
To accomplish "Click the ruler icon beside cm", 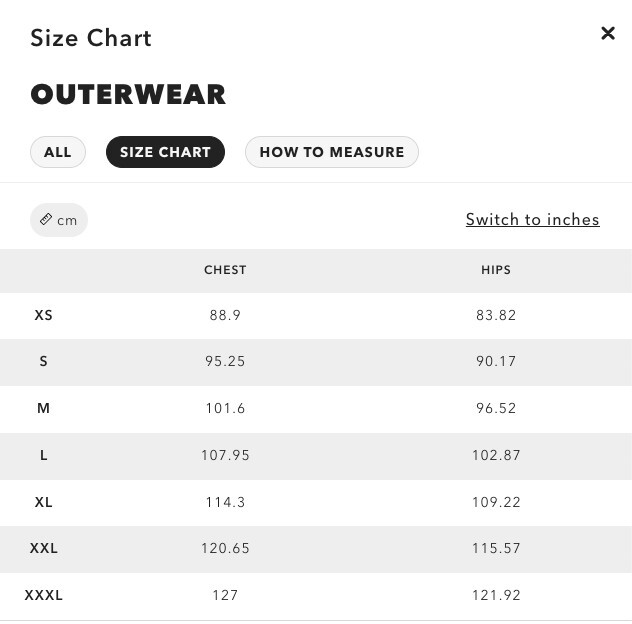I will point(46,220).
